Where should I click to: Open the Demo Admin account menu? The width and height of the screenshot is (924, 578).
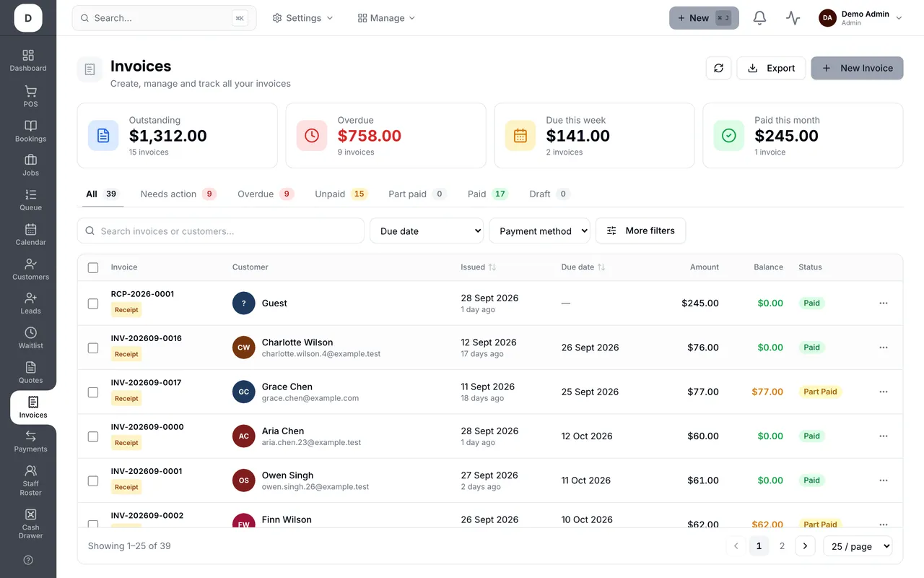coord(860,18)
